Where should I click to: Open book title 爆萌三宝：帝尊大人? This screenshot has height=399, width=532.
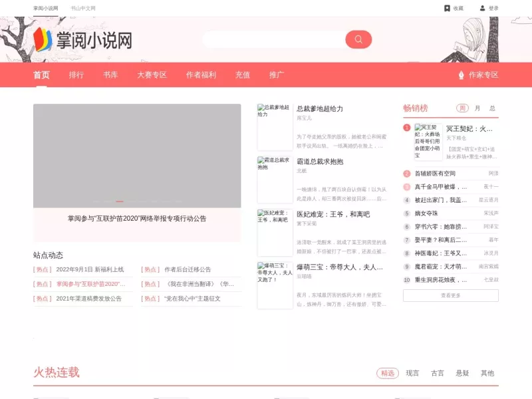coord(340,267)
